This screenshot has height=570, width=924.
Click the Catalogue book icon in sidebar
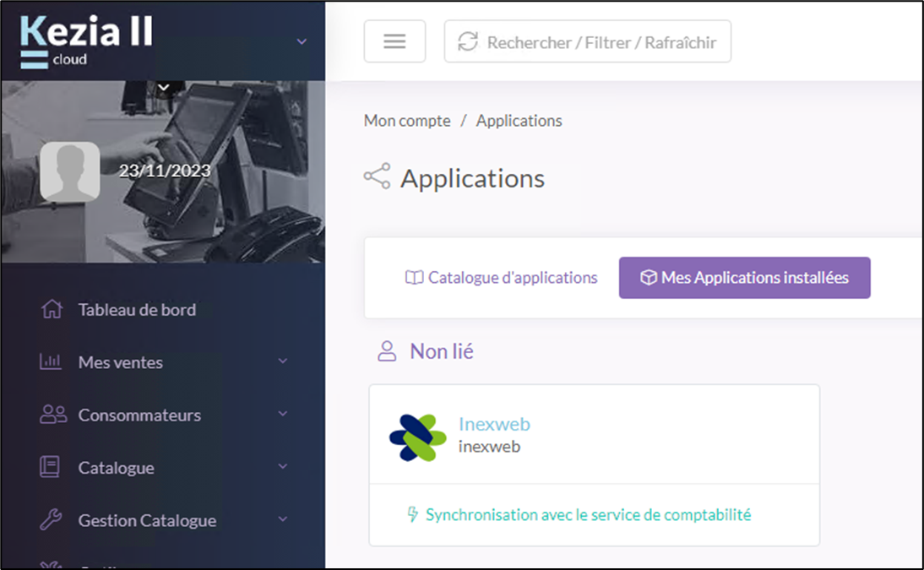pos(51,467)
